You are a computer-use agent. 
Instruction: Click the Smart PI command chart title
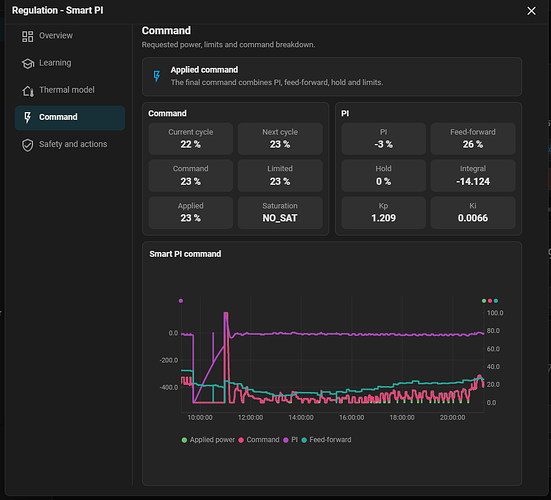click(x=185, y=254)
